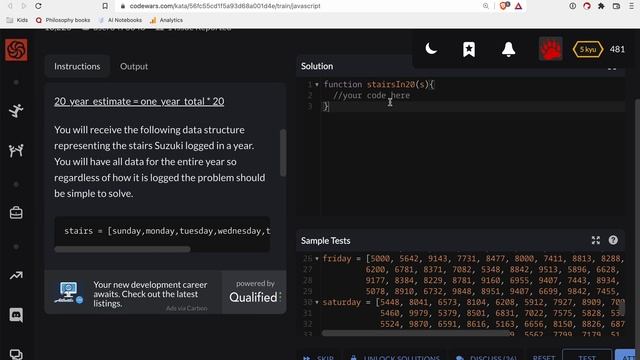Click the stairsIn20 function name in editor

tap(391, 84)
